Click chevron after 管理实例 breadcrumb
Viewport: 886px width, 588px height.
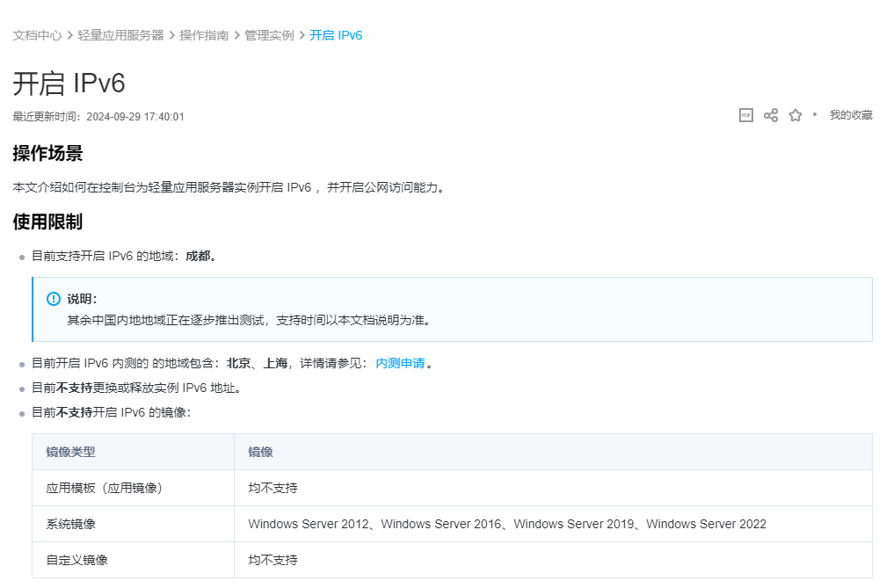pos(302,35)
